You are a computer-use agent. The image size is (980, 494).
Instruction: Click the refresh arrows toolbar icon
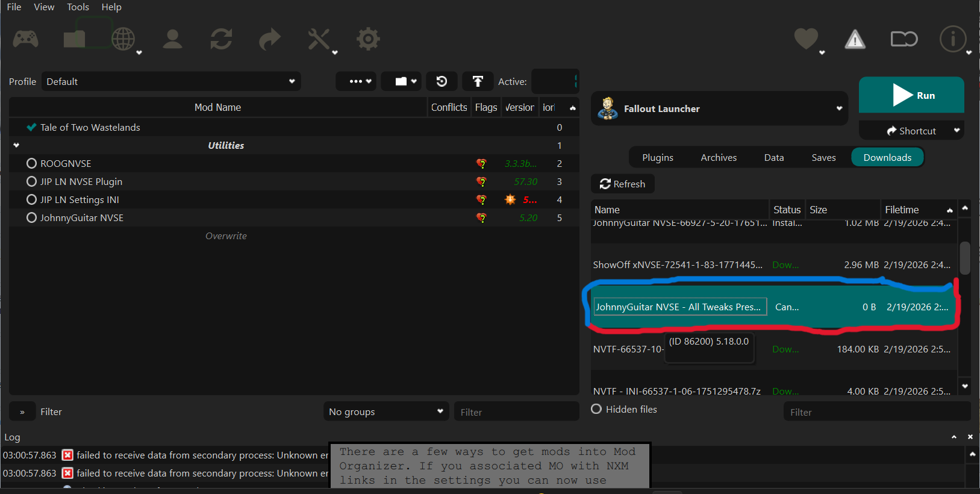[221, 39]
